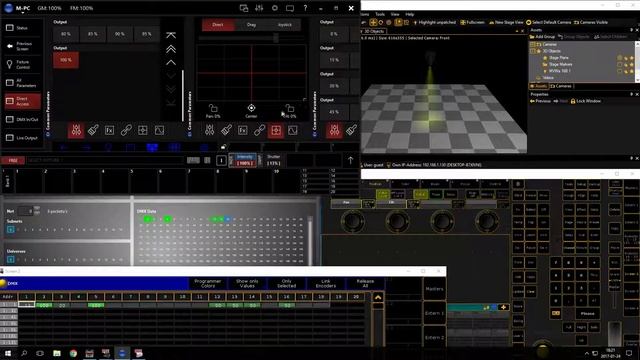Click the red 100 % output button

(66, 60)
